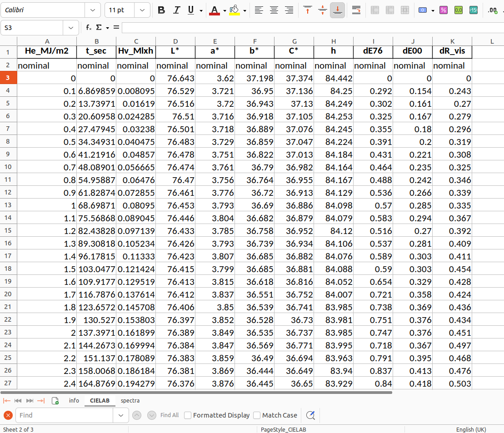Enable the Formatted Display checkbox
Image resolution: width=504 pixels, height=433 pixels.
(x=188, y=415)
